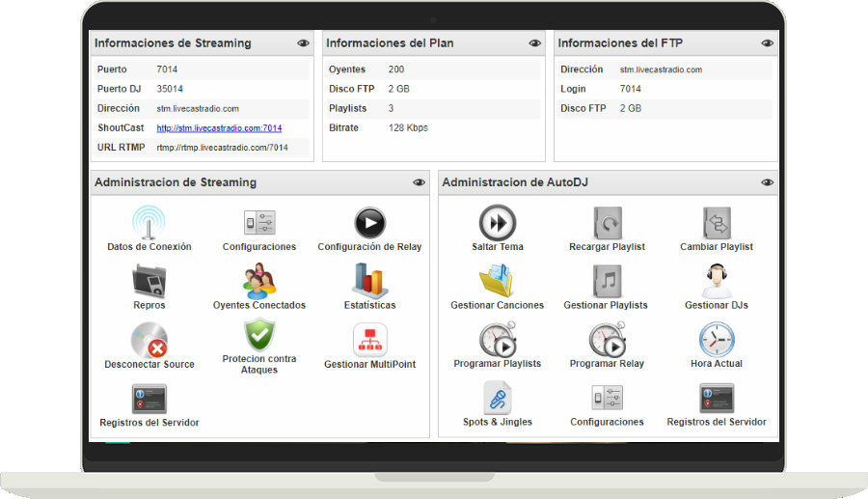Click the Recargar Playlist label

607,247
